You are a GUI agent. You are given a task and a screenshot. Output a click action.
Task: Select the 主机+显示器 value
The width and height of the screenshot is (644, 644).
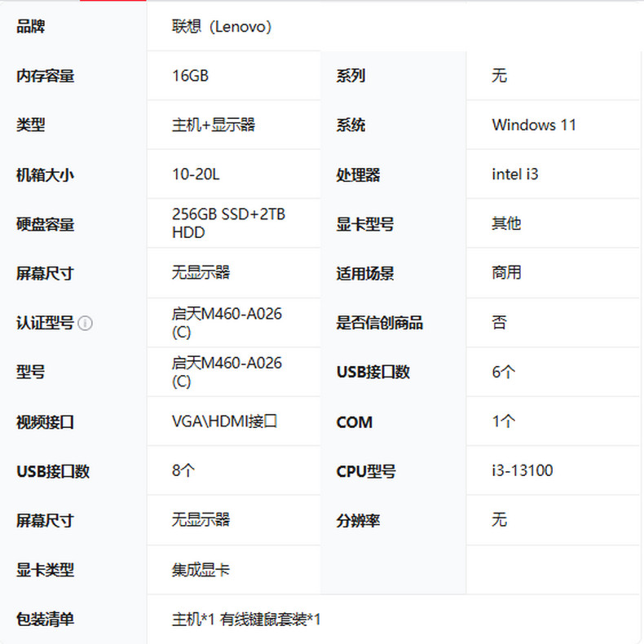click(214, 125)
